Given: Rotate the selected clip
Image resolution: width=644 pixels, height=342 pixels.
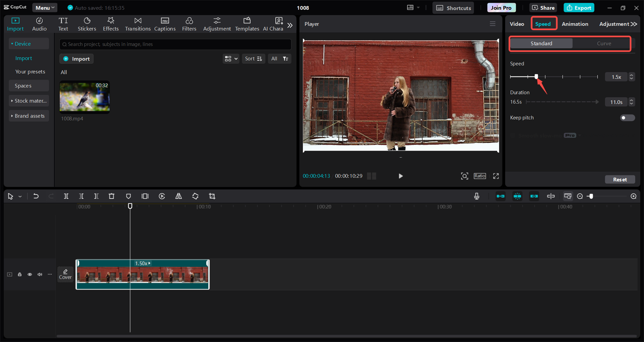Looking at the screenshot, I should [195, 196].
